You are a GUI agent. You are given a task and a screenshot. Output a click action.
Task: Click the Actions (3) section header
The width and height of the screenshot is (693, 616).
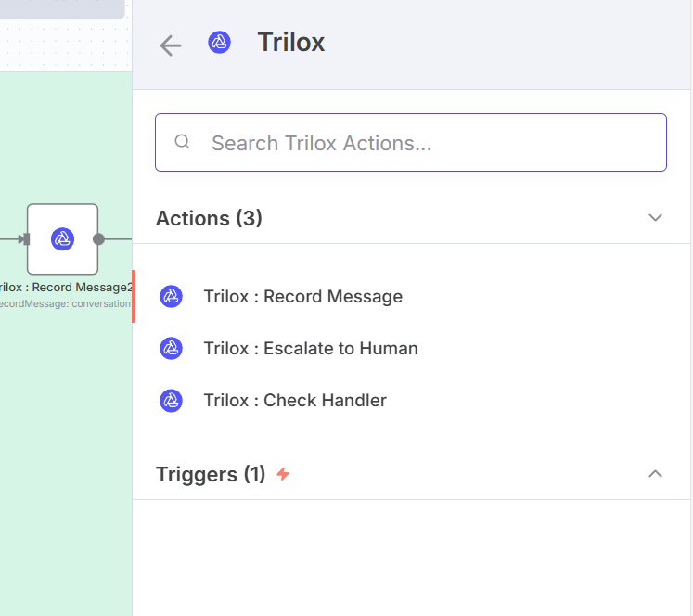pos(210,218)
